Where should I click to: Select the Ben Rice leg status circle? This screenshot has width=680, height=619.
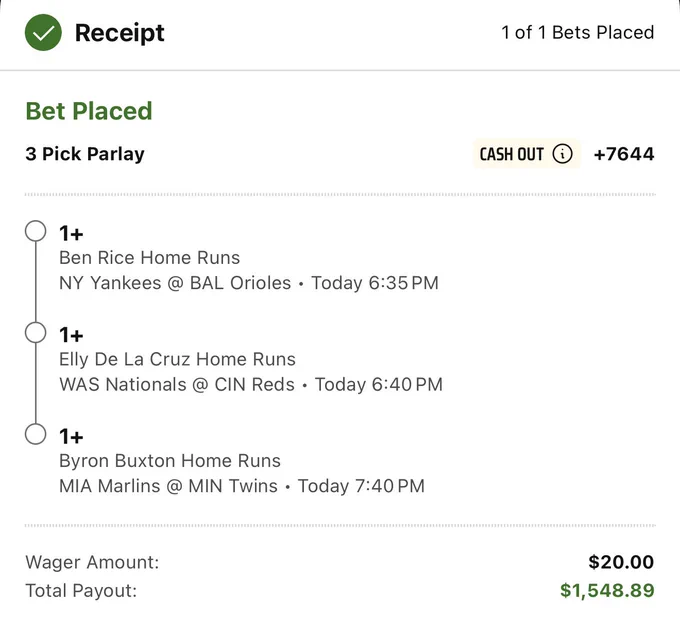[x=36, y=231]
